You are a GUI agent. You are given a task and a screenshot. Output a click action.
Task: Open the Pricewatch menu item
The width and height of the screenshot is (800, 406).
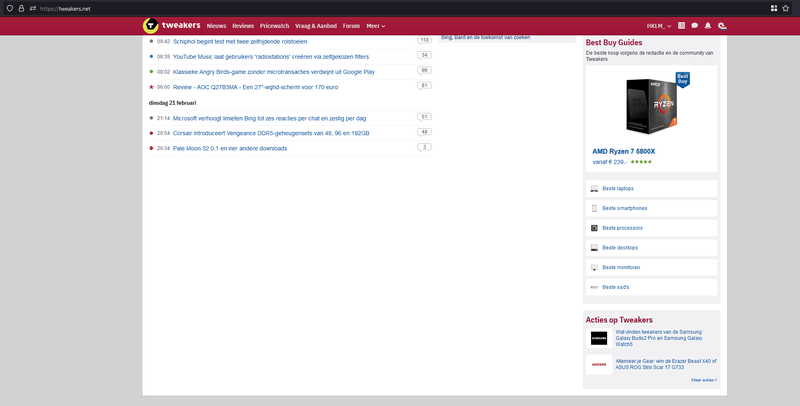coord(274,26)
